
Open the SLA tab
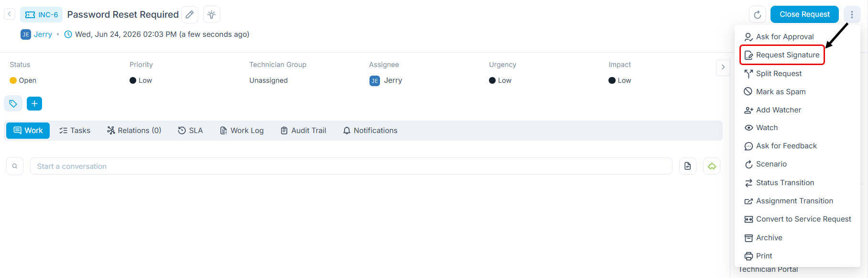click(190, 131)
